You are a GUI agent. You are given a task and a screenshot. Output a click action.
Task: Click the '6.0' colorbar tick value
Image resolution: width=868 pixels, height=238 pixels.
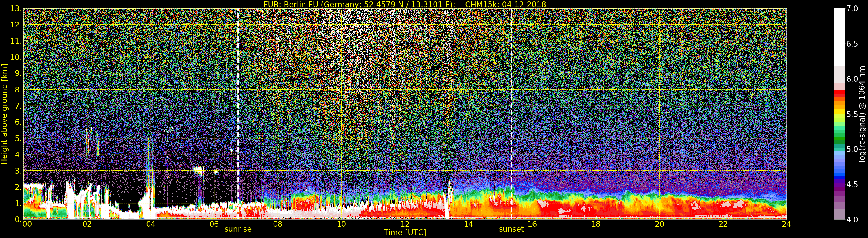point(852,79)
